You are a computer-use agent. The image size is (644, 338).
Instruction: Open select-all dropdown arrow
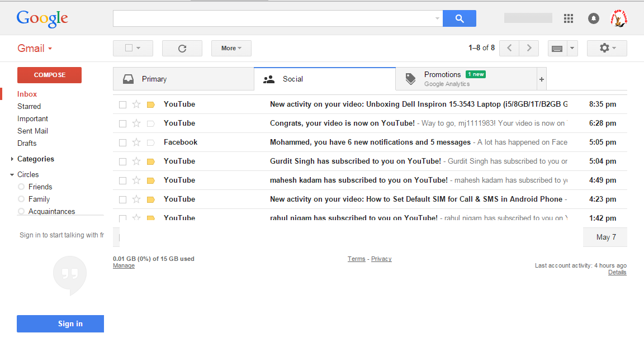tap(139, 48)
